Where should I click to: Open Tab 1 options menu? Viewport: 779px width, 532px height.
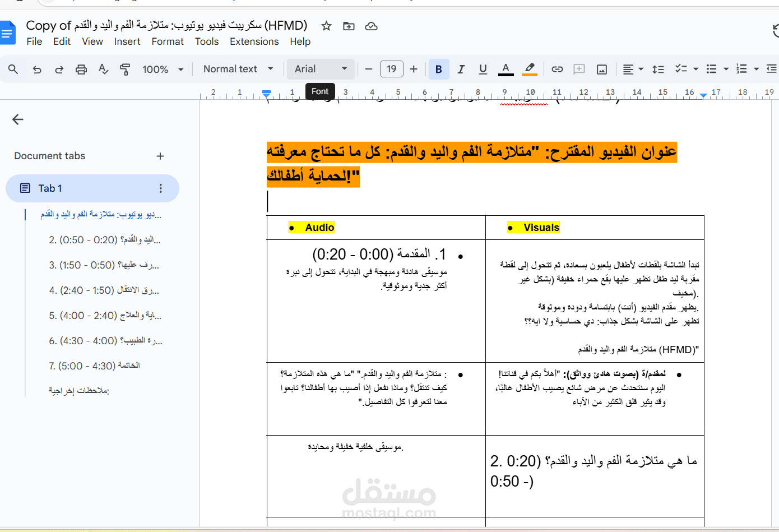coord(161,188)
